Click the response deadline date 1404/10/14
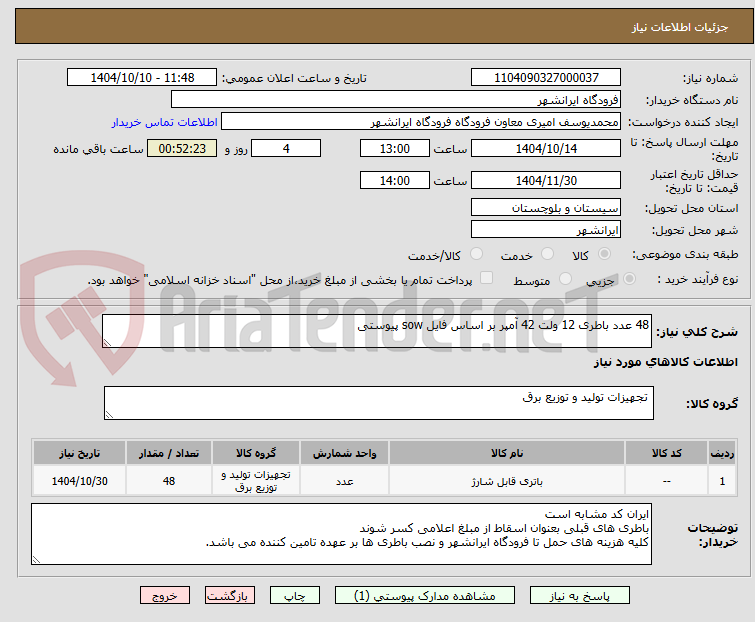755x622 pixels. pos(546,148)
